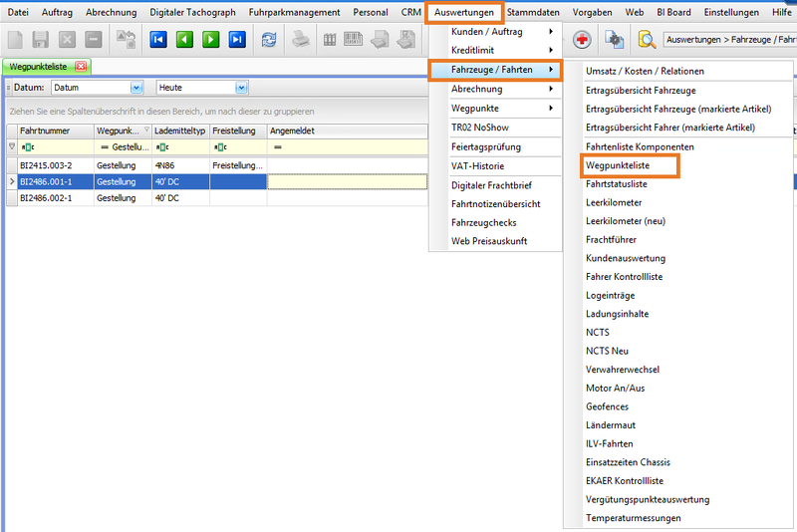Open the Heute date range dropdown

241,88
